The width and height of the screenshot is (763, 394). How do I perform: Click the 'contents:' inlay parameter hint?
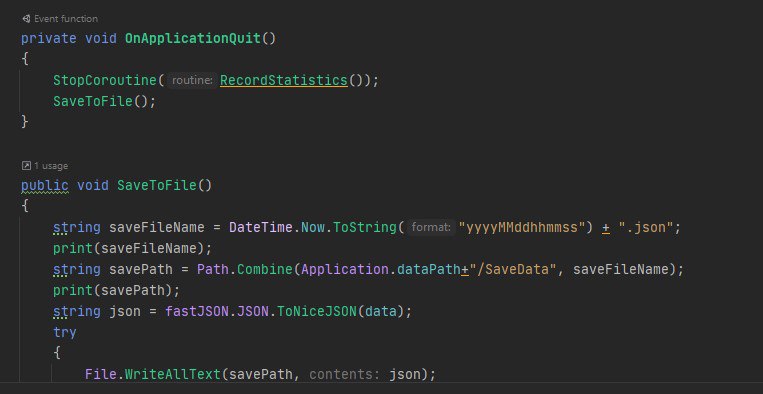tap(345, 375)
